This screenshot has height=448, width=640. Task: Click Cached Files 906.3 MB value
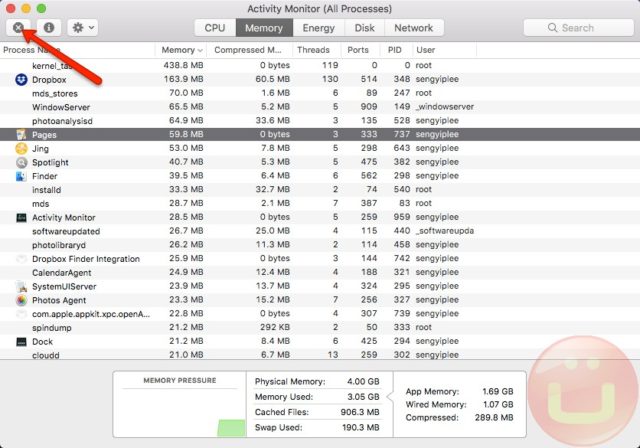[360, 412]
